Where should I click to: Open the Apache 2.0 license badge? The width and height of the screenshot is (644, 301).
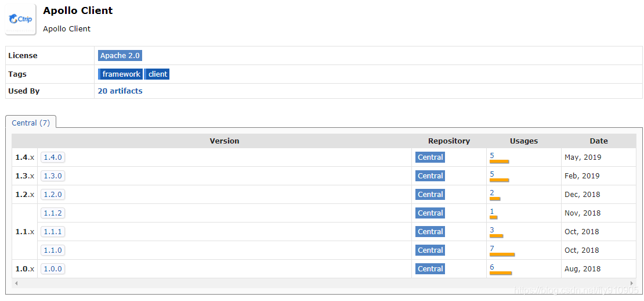120,56
